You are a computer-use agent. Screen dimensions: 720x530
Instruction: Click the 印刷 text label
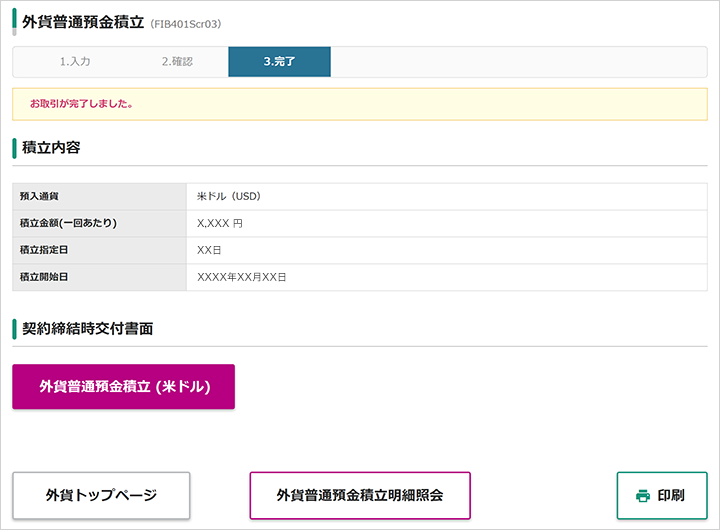tap(671, 496)
